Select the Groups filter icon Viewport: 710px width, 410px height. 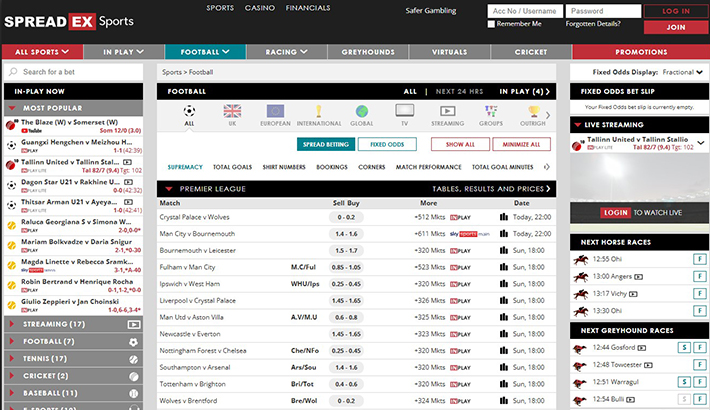pyautogui.click(x=491, y=111)
